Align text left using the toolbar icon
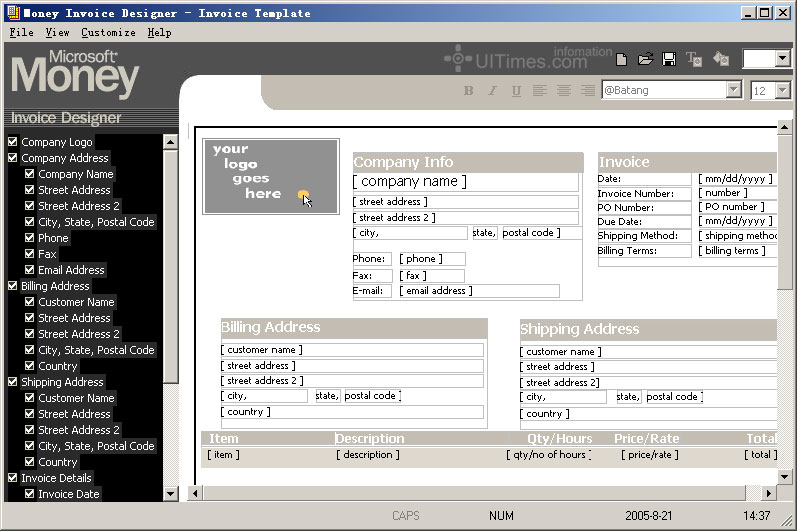Image resolution: width=797 pixels, height=531 pixels. (540, 90)
